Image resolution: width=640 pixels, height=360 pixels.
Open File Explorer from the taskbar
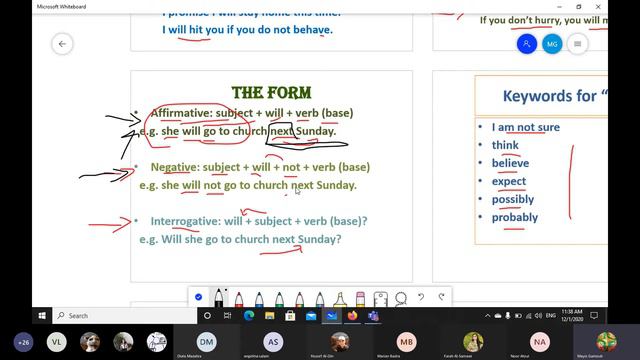(270, 316)
